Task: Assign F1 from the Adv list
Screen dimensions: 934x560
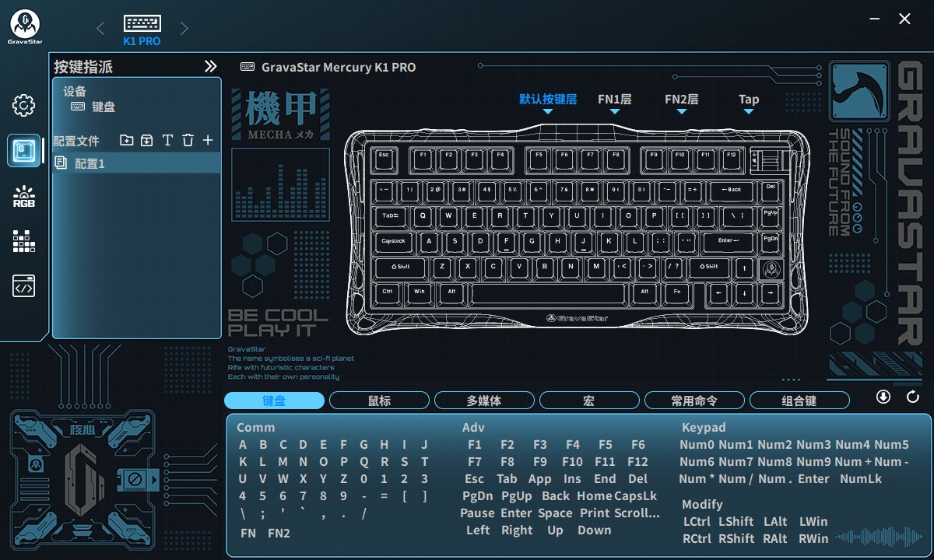Action: (x=475, y=445)
